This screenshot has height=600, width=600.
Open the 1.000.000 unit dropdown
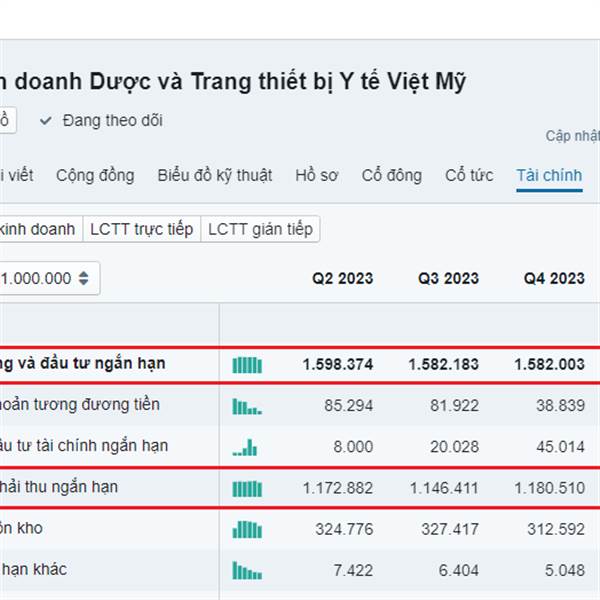(x=49, y=278)
